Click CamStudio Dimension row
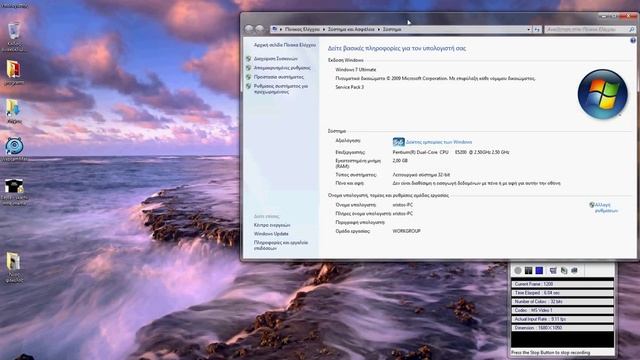 point(562,328)
